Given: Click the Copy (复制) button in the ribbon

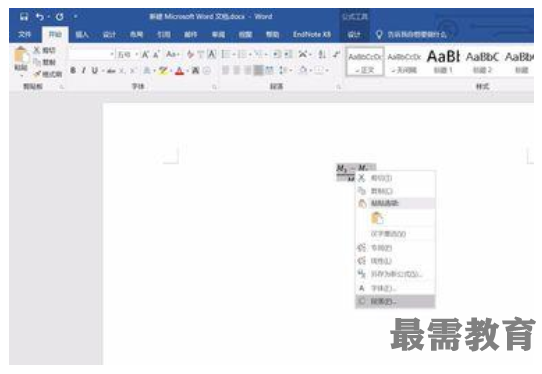Looking at the screenshot, I should [x=44, y=62].
